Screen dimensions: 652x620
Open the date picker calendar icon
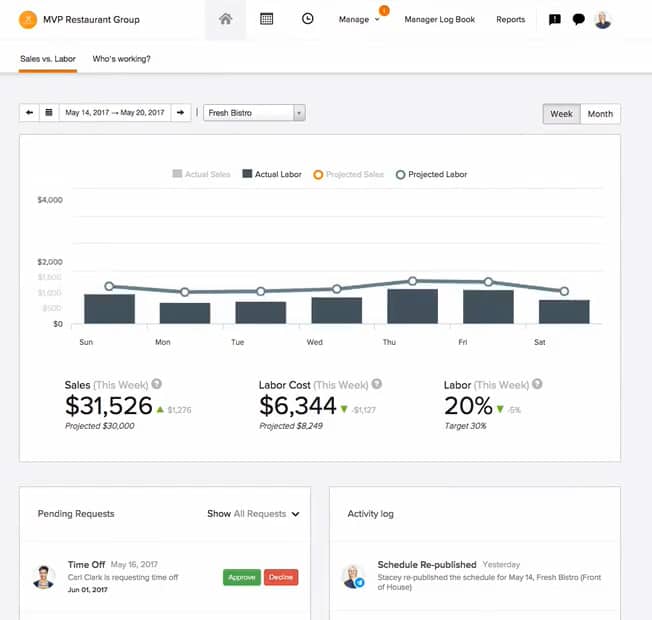(x=49, y=113)
